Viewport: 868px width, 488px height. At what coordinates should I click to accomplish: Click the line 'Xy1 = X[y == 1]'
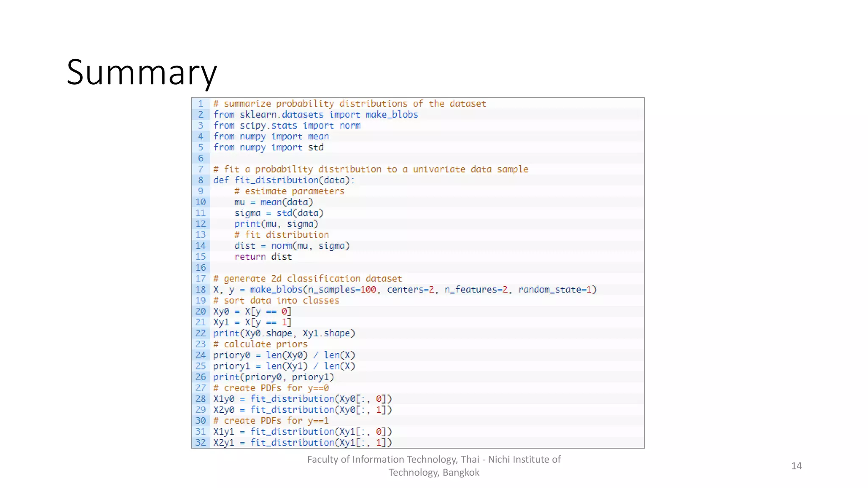click(x=253, y=322)
